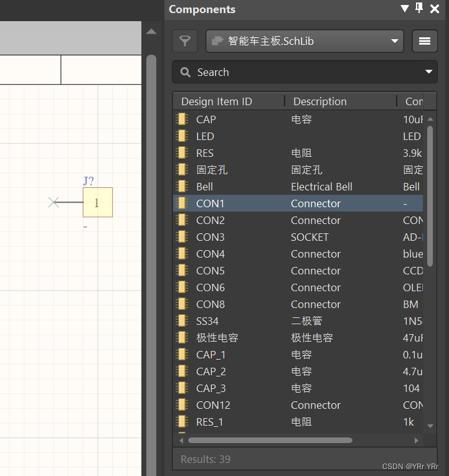Image resolution: width=449 pixels, height=476 pixels.
Task: Click the CON1 component icon
Action: tap(182, 203)
